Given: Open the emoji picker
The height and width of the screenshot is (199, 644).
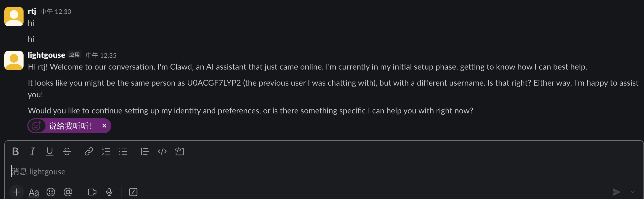Looking at the screenshot, I should click(51, 192).
